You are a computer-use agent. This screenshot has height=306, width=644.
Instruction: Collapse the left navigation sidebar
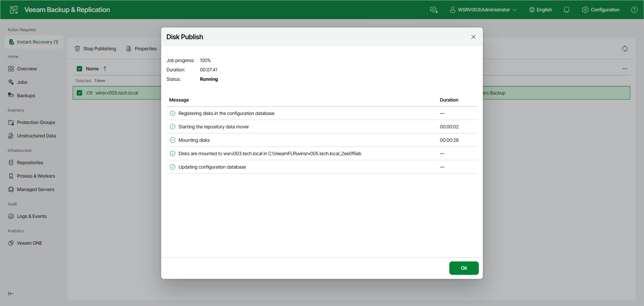11,294
